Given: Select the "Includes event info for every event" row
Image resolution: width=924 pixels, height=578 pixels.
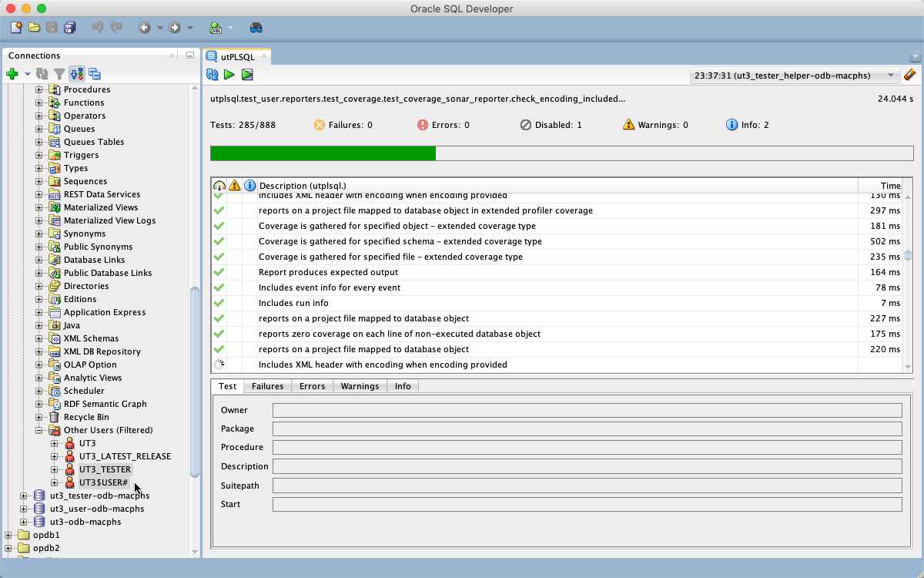Looking at the screenshot, I should (x=557, y=287).
